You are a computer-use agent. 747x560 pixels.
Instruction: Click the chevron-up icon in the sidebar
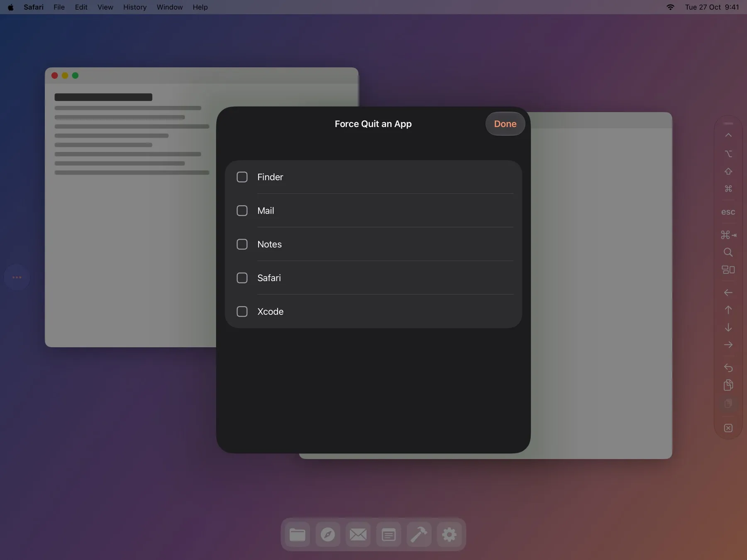(728, 135)
